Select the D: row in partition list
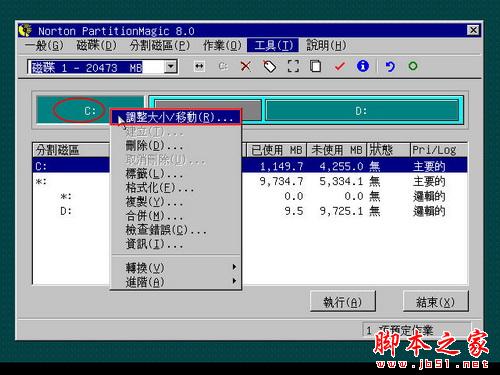This screenshot has width=500, height=375. pyautogui.click(x=250, y=211)
